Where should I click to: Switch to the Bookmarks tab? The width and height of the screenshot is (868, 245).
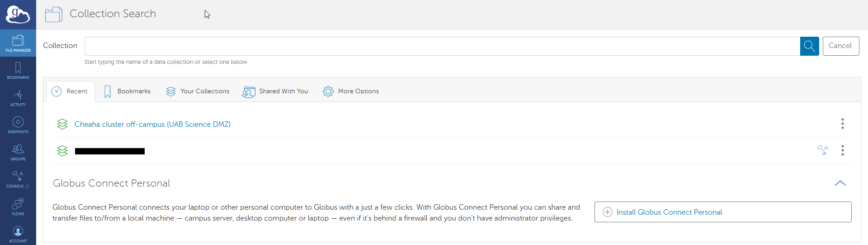(x=127, y=91)
